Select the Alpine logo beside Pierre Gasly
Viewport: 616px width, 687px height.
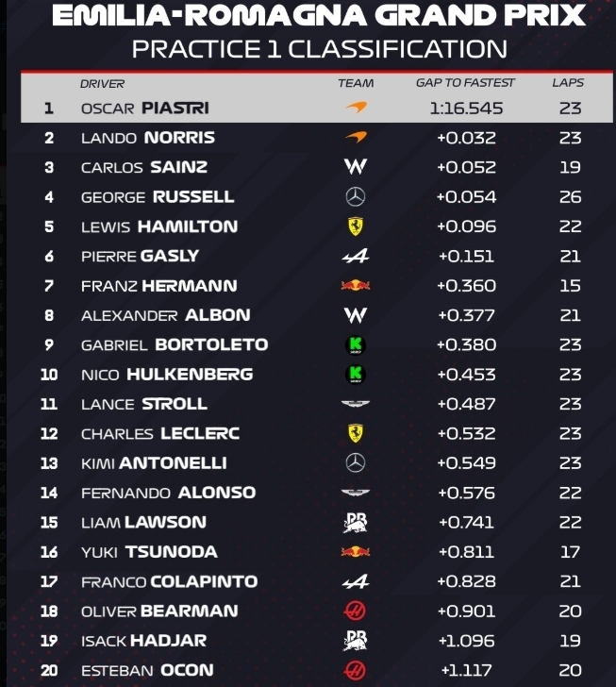tap(356, 256)
